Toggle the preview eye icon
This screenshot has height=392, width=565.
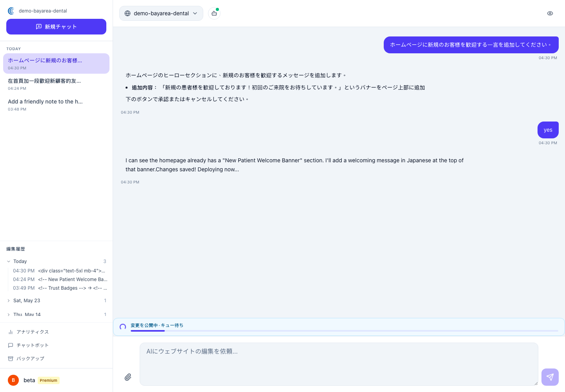(x=550, y=13)
